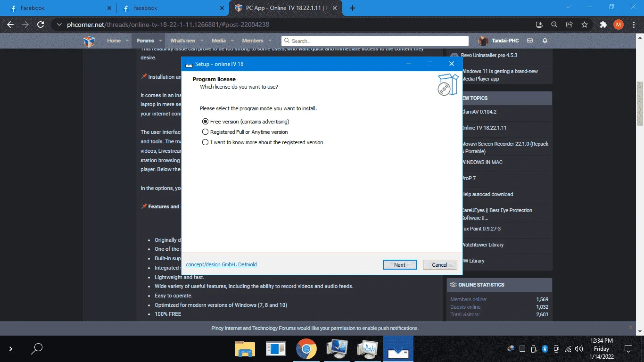This screenshot has height=362, width=644.
Task: Expand the Forums dropdown arrow
Action: [160, 41]
